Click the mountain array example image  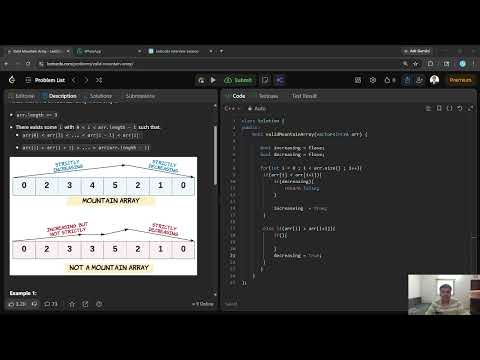click(x=103, y=216)
